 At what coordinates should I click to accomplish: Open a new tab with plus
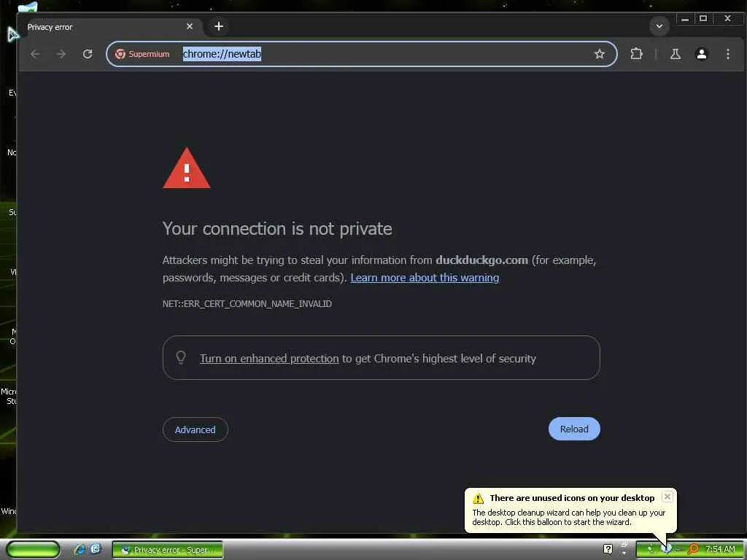(219, 26)
